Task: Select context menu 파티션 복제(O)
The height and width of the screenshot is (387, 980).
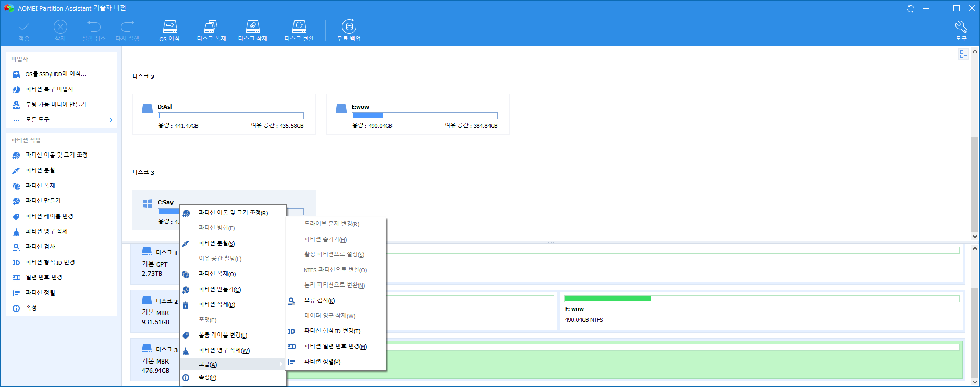Action: click(233, 274)
